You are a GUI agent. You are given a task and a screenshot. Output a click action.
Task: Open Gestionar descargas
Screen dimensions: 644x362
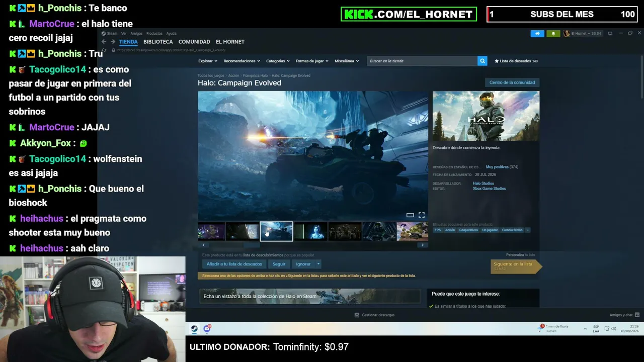pyautogui.click(x=374, y=315)
